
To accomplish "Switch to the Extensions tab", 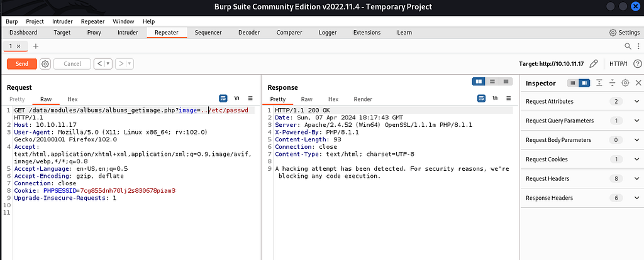I will [367, 33].
